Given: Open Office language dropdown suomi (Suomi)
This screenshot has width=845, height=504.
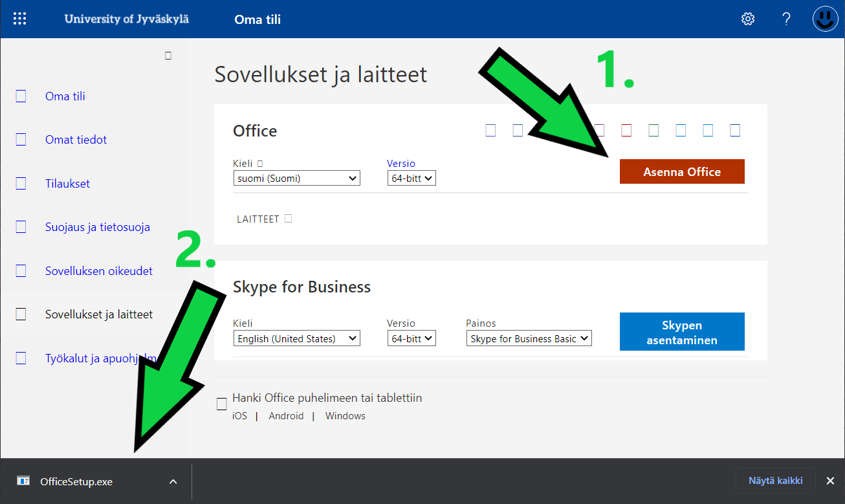Looking at the screenshot, I should (296, 178).
